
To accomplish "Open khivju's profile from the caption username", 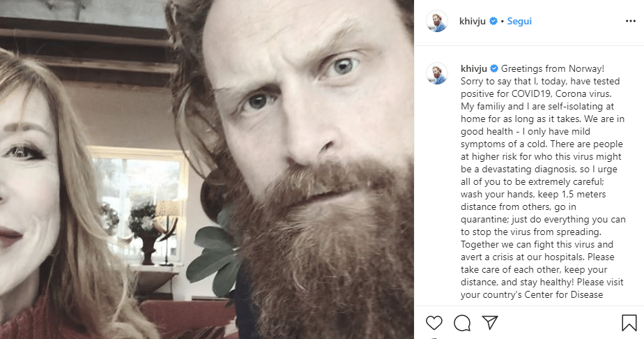I will click(474, 69).
